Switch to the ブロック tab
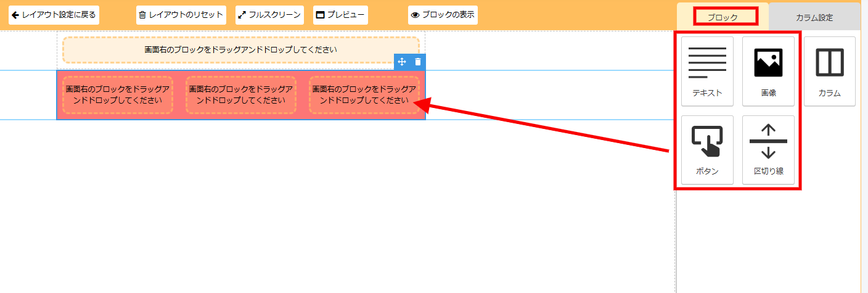This screenshot has height=293, width=868. tap(723, 17)
